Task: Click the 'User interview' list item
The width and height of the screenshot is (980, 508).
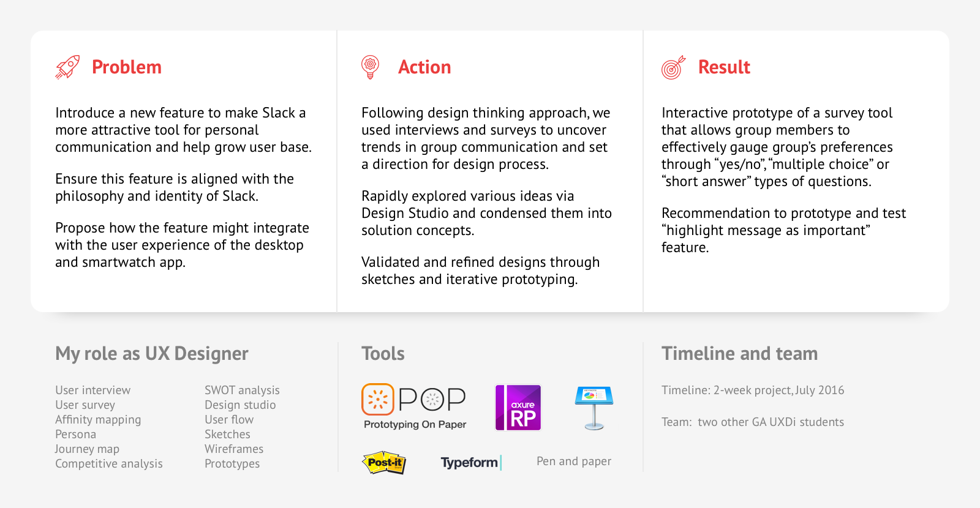Action: [92, 390]
